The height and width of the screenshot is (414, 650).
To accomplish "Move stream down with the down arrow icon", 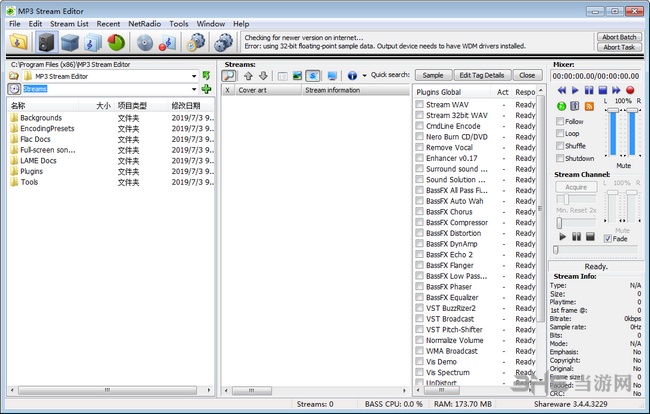I will pyautogui.click(x=263, y=75).
